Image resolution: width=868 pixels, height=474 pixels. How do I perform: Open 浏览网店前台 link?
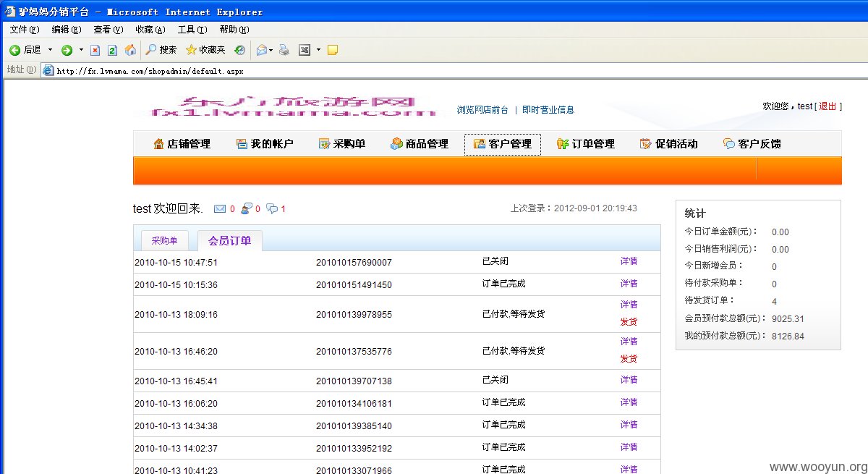[482, 110]
